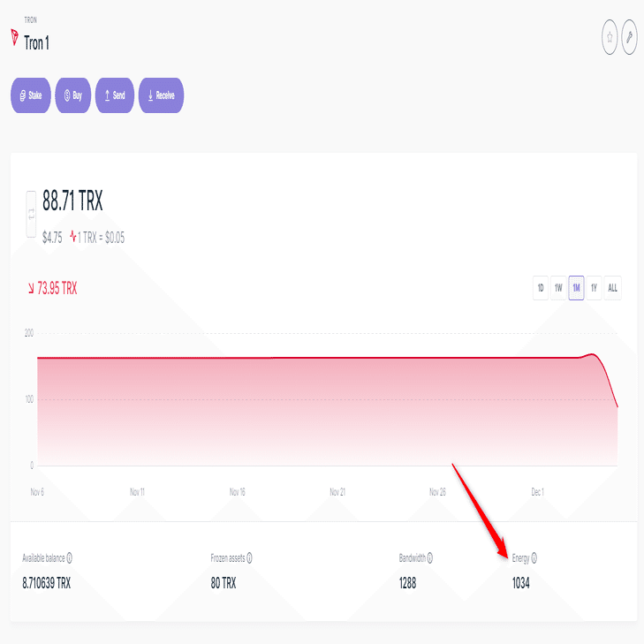Select the 1M chart range
Image resolution: width=644 pixels, height=644 pixels.
576,288
